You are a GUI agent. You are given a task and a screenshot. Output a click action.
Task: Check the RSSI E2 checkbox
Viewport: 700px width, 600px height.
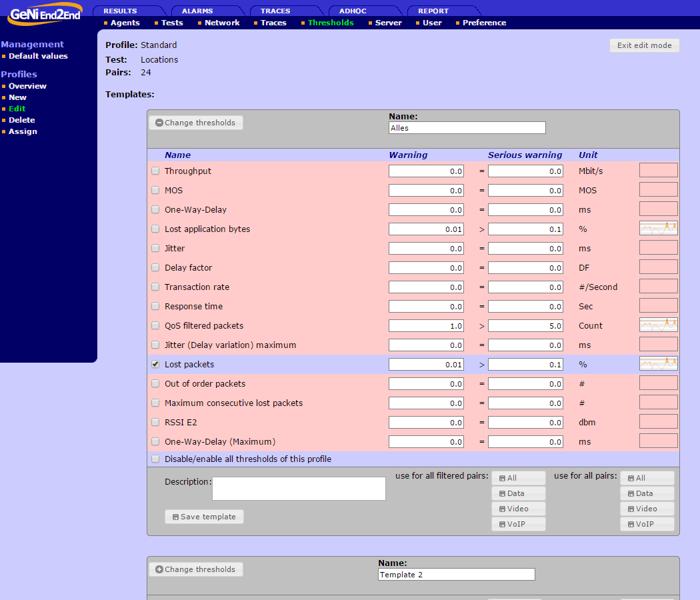click(155, 422)
